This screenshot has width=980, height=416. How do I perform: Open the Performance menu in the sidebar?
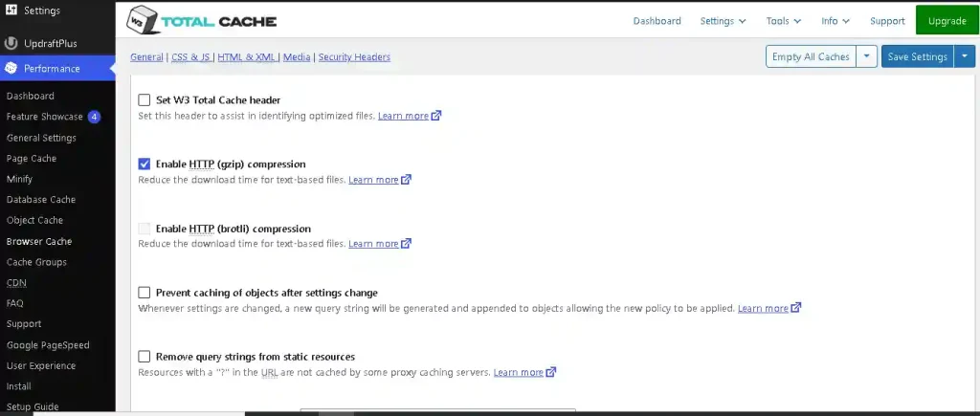click(x=57, y=69)
